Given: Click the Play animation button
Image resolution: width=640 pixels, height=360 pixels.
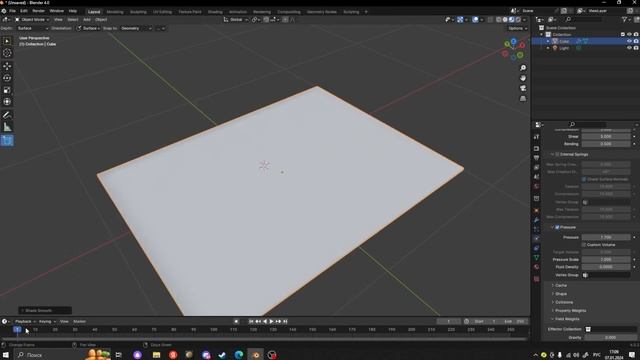Looking at the screenshot, I should [271, 322].
